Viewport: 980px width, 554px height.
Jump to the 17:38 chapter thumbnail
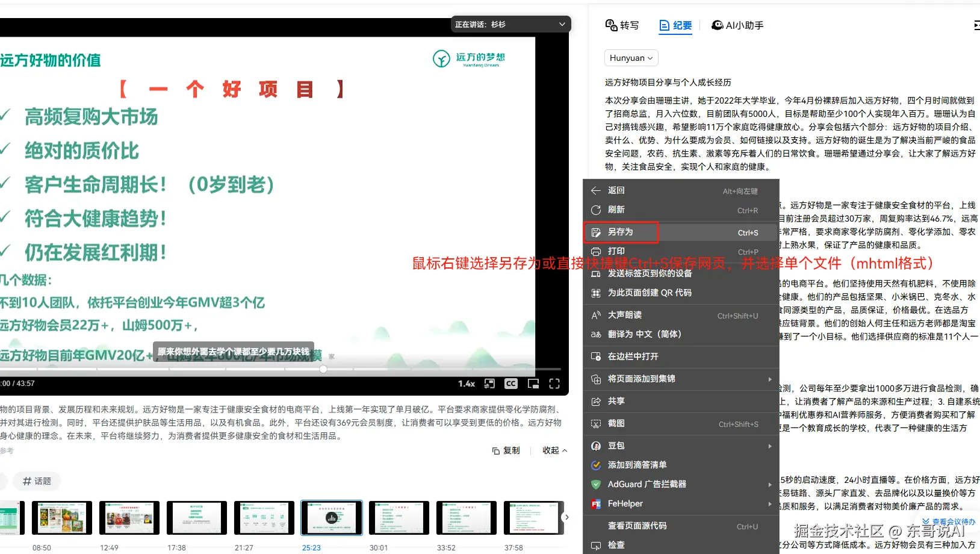197,518
